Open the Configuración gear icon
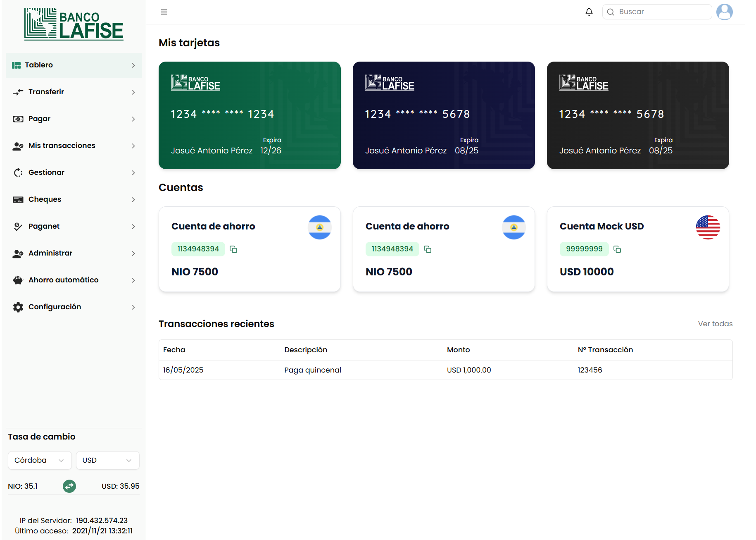This screenshot has height=540, width=756. 18,307
